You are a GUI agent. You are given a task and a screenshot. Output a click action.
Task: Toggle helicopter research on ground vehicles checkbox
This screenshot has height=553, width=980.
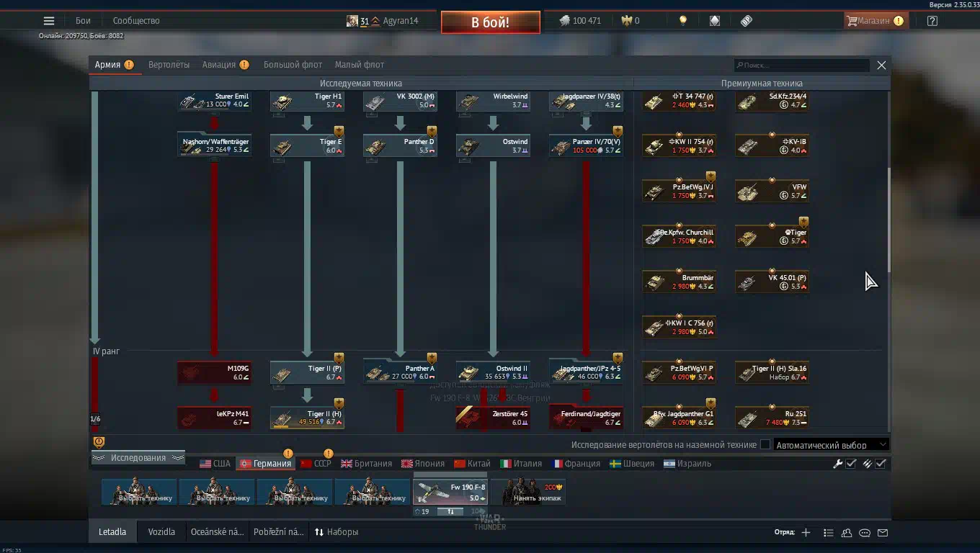click(765, 445)
